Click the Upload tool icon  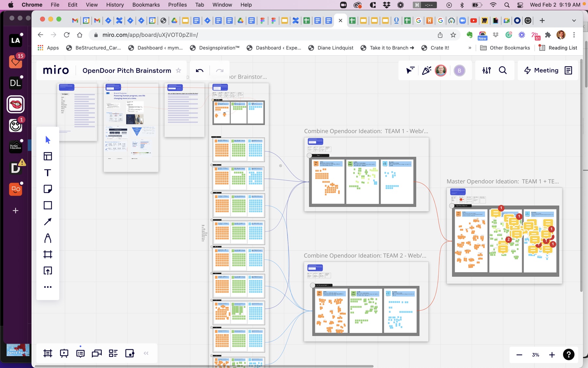[x=48, y=271]
